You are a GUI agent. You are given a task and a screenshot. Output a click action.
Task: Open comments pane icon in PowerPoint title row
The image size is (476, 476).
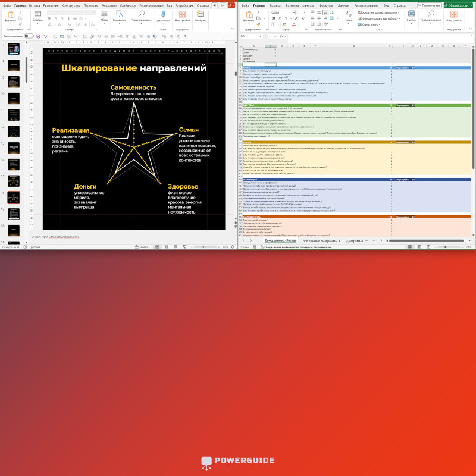point(223,5)
